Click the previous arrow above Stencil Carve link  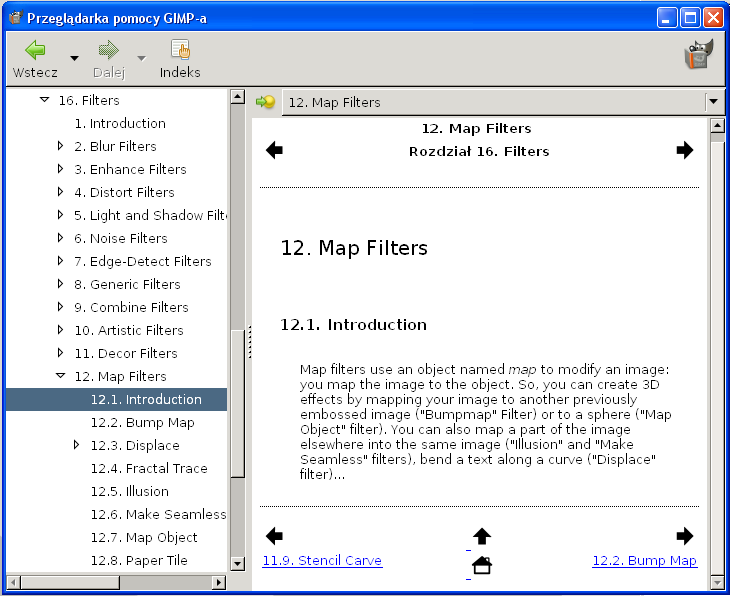[274, 536]
